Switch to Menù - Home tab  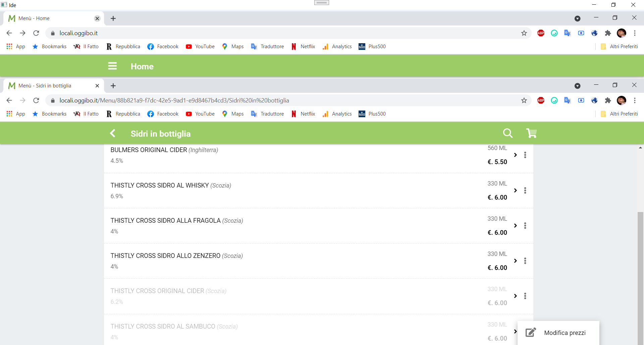54,18
